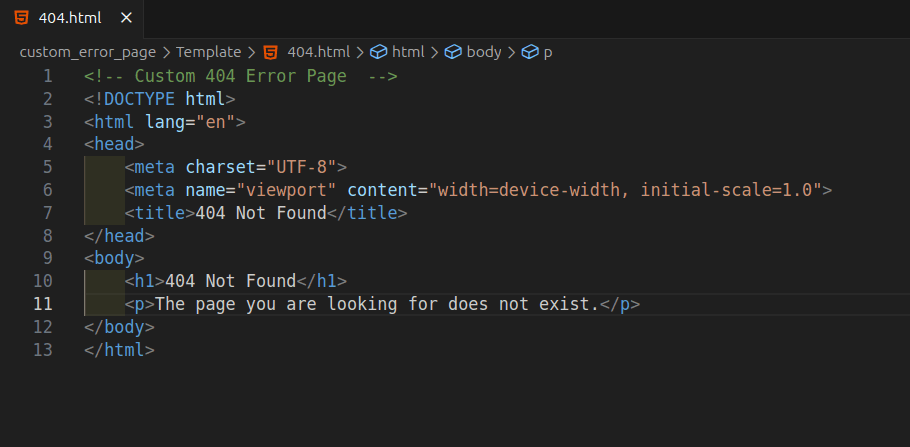910x447 pixels.
Task: Open the html breadcrumb symbol
Action: pyautogui.click(x=408, y=52)
